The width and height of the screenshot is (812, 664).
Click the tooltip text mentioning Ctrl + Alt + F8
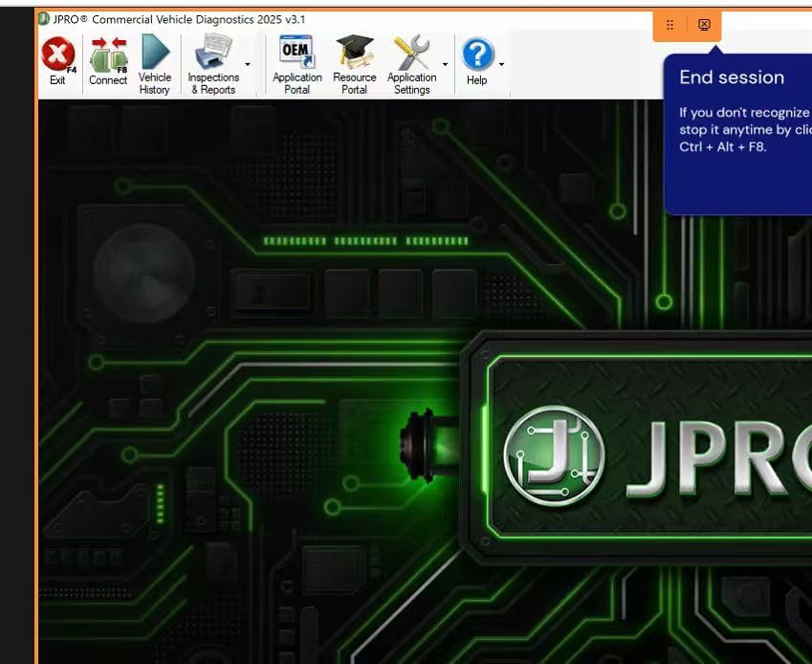tap(723, 146)
